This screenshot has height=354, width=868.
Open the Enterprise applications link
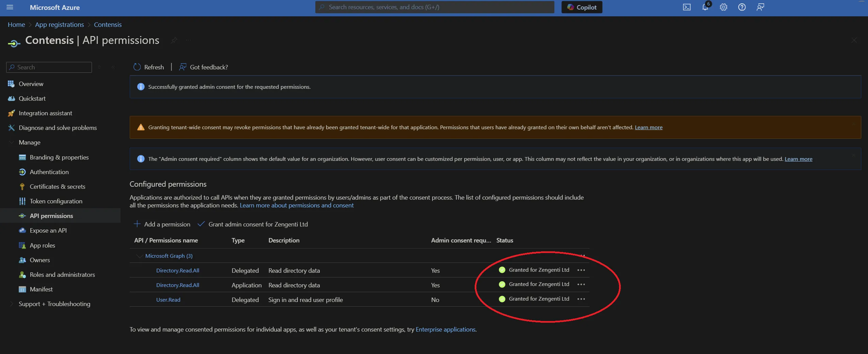[x=445, y=329]
